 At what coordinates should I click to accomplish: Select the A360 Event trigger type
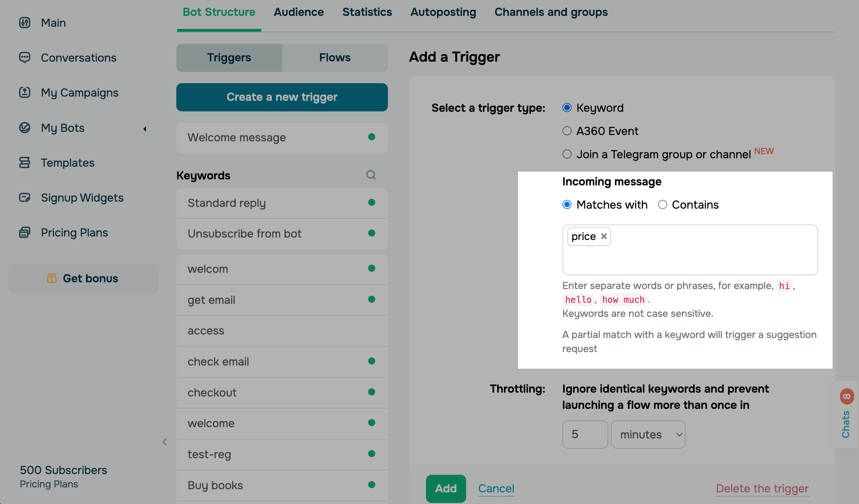click(x=567, y=131)
